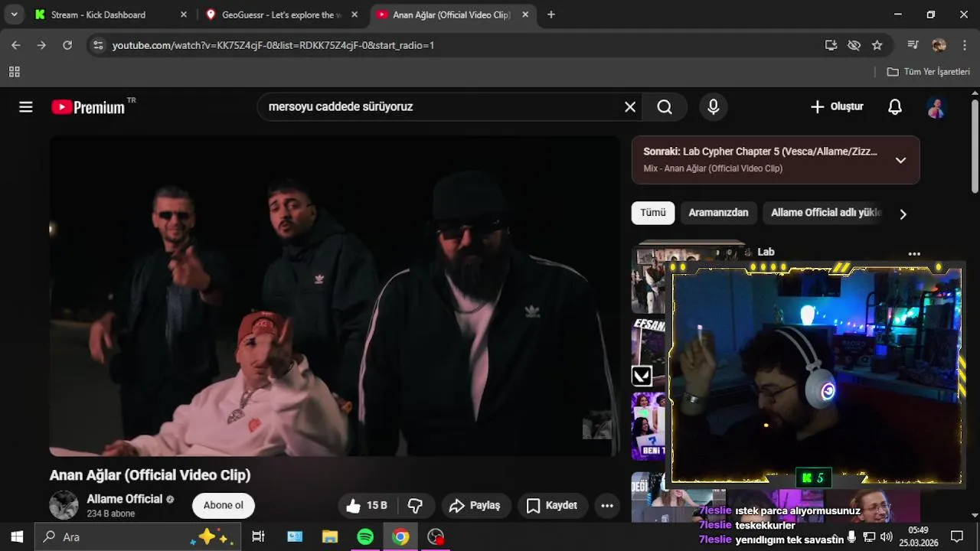
Task: Open the Tüm Yer İşaretleri bookmarks folder
Action: pyautogui.click(x=929, y=72)
